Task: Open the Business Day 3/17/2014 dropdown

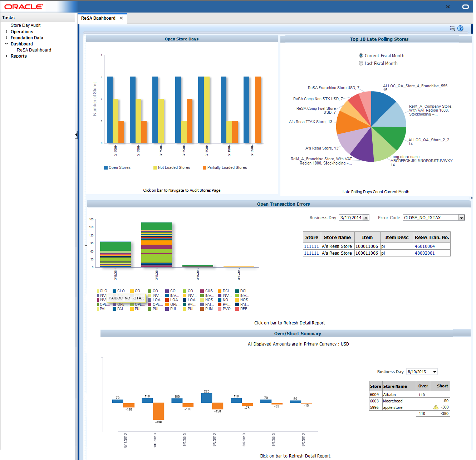Action: coord(366,217)
